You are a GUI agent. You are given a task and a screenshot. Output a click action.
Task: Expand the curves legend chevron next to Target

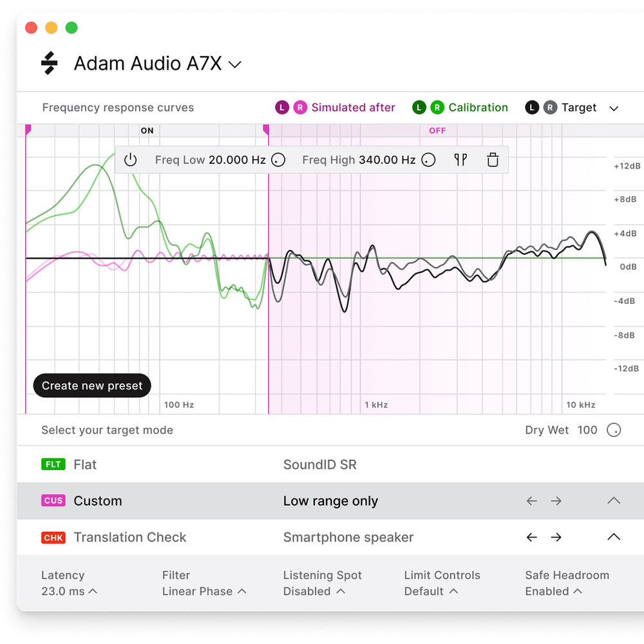click(614, 108)
